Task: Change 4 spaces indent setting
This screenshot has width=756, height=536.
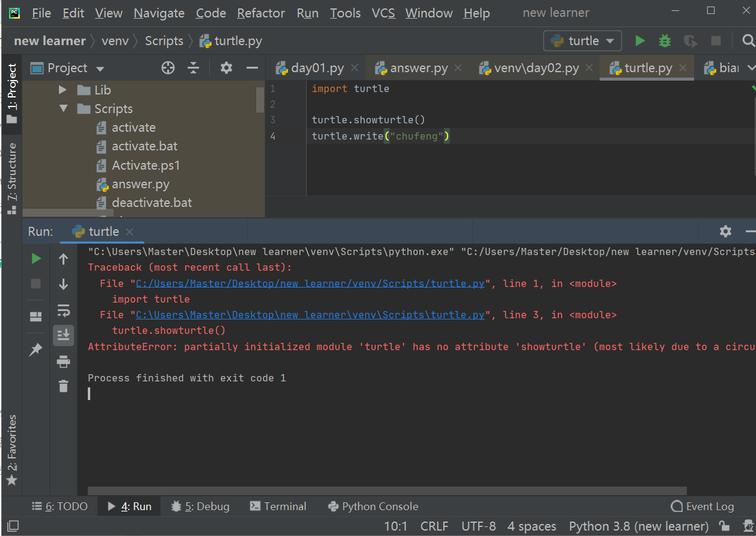Action: [532, 526]
